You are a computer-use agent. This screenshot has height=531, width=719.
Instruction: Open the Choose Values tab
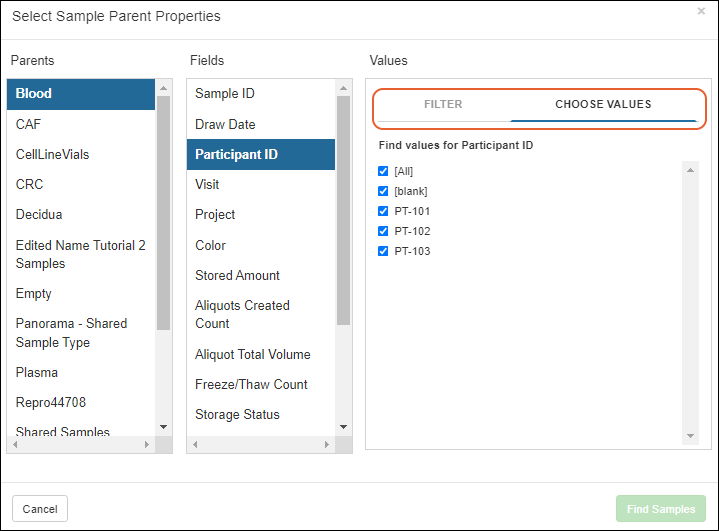(603, 105)
